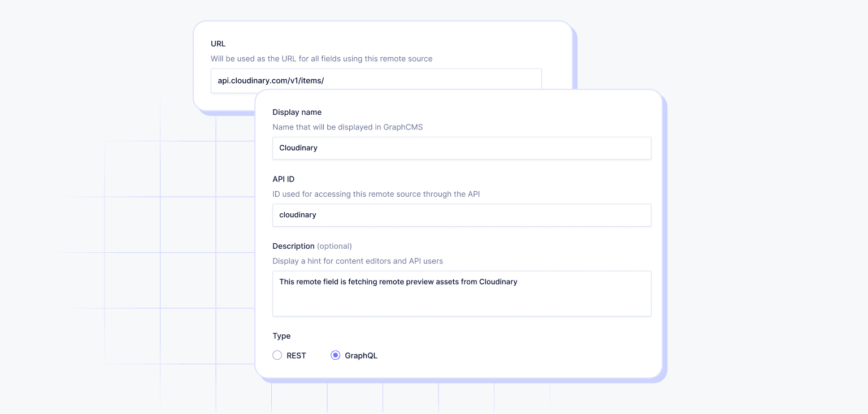Click the 'Type' section label

(281, 336)
